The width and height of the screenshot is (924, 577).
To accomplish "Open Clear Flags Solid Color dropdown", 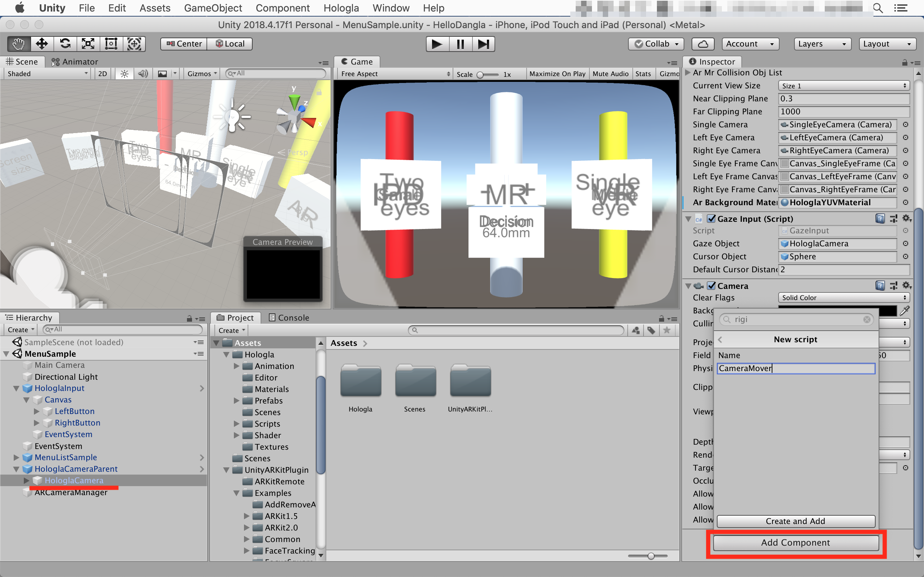I will pos(843,298).
